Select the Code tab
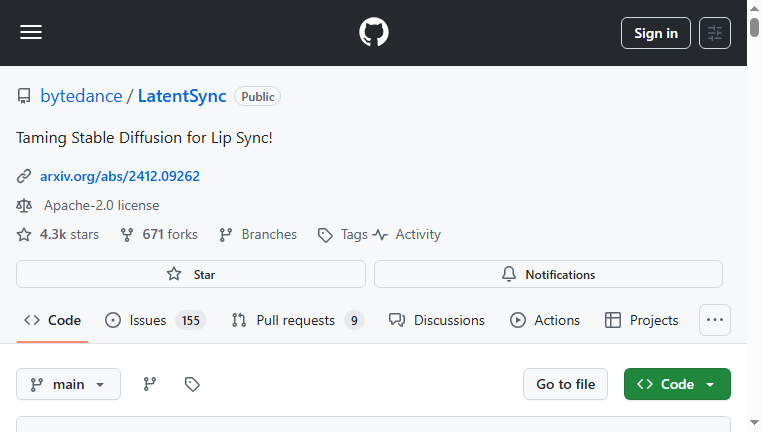This screenshot has height=432, width=762. (52, 320)
